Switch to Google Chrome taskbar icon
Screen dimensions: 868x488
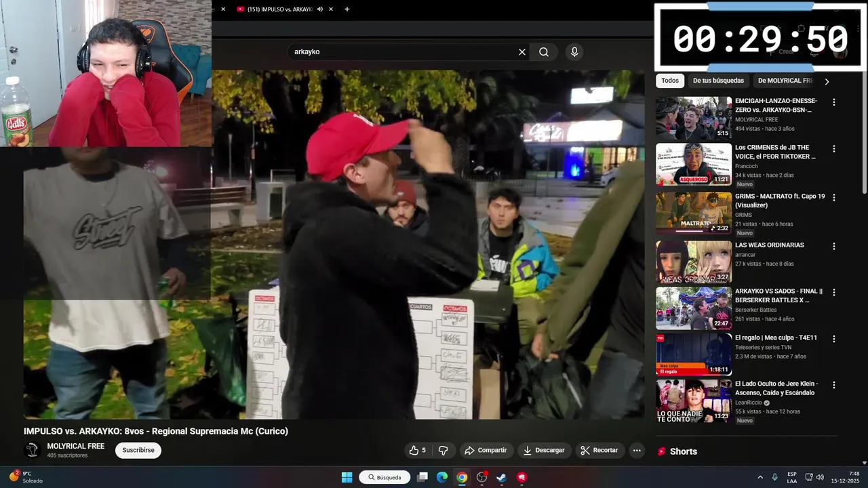click(x=462, y=477)
